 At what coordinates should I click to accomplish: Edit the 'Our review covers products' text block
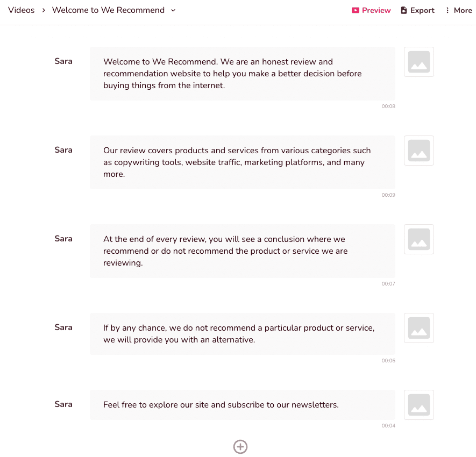(243, 162)
